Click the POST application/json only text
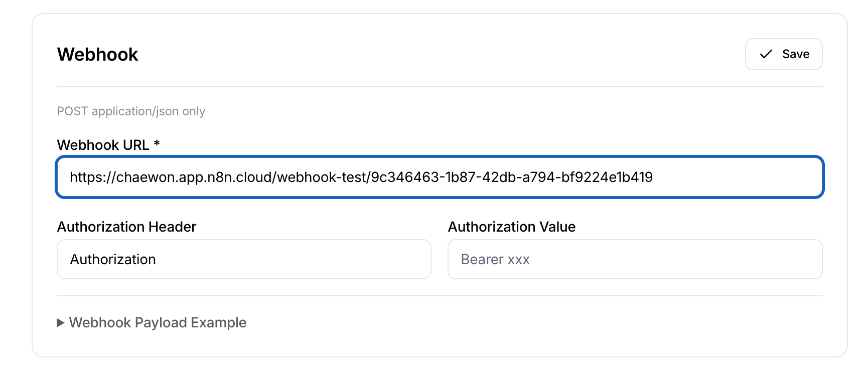This screenshot has height=370, width=868. [131, 111]
